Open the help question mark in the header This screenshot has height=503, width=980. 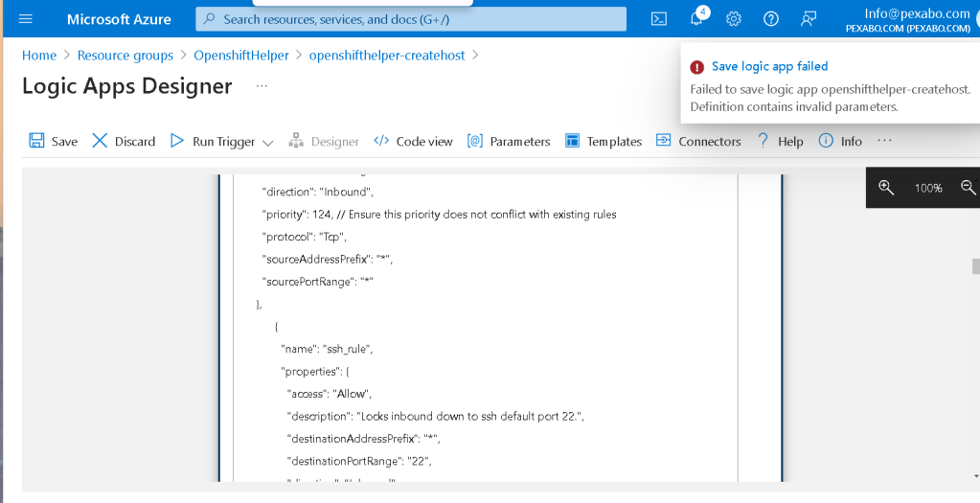point(771,19)
